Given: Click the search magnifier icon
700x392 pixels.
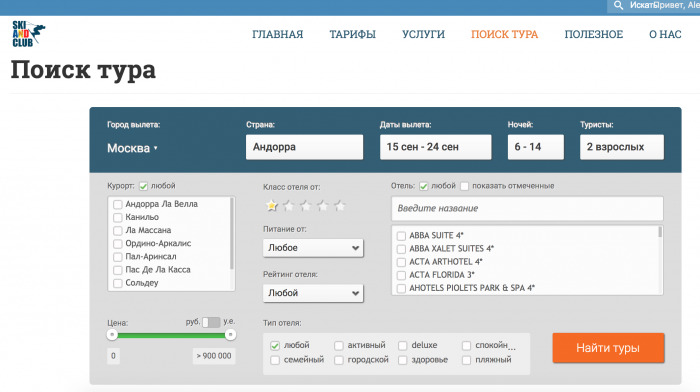Looking at the screenshot, I should [x=618, y=5].
